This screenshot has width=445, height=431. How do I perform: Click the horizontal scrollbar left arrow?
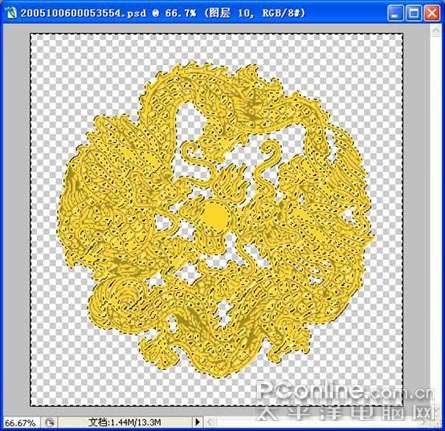(x=209, y=422)
